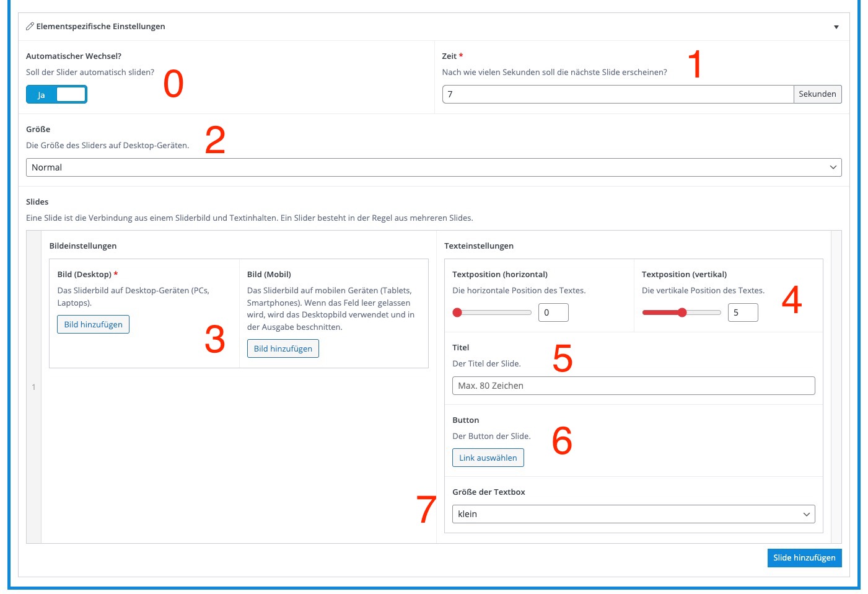Viewport: 868px width, 594px height.
Task: Click Bild hinzufügen under Bild (Mobil)
Action: tap(283, 349)
